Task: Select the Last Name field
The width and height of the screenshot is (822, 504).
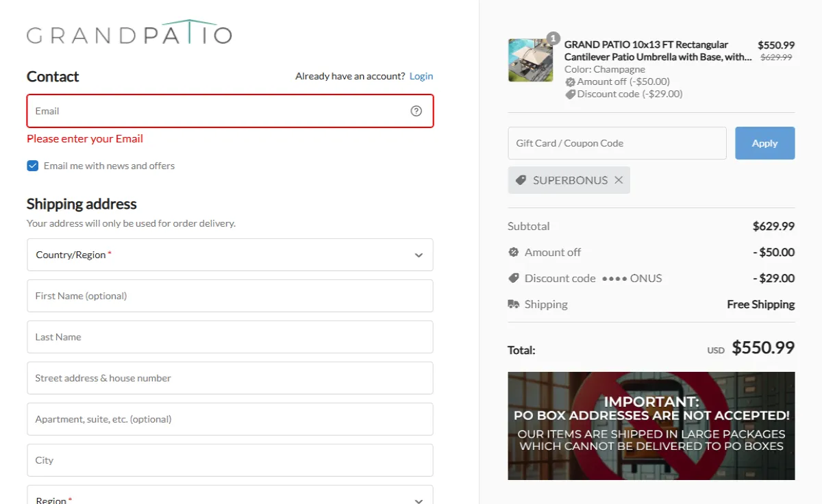Action: [x=229, y=337]
